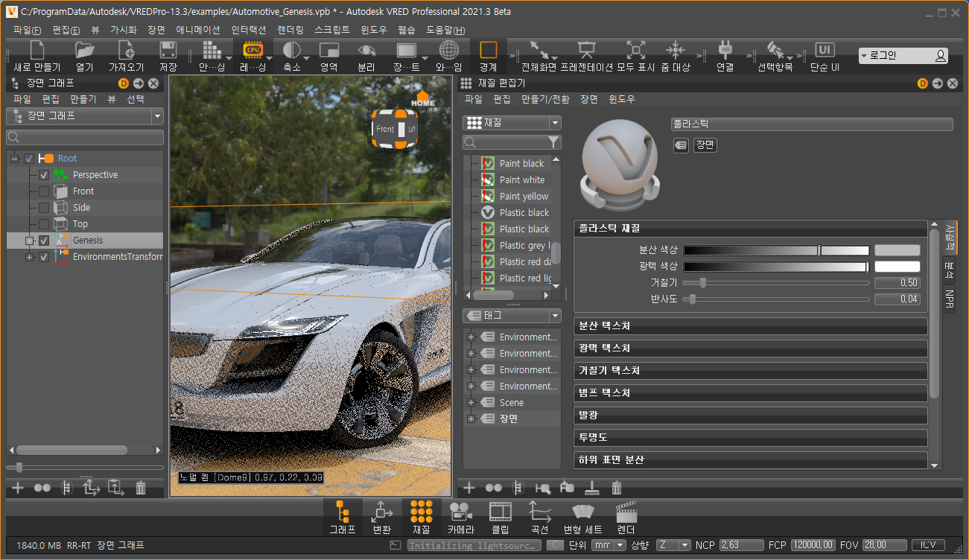The height and width of the screenshot is (560, 969).
Task: Expand the EnvironmentsTransform tree node
Action: point(29,257)
